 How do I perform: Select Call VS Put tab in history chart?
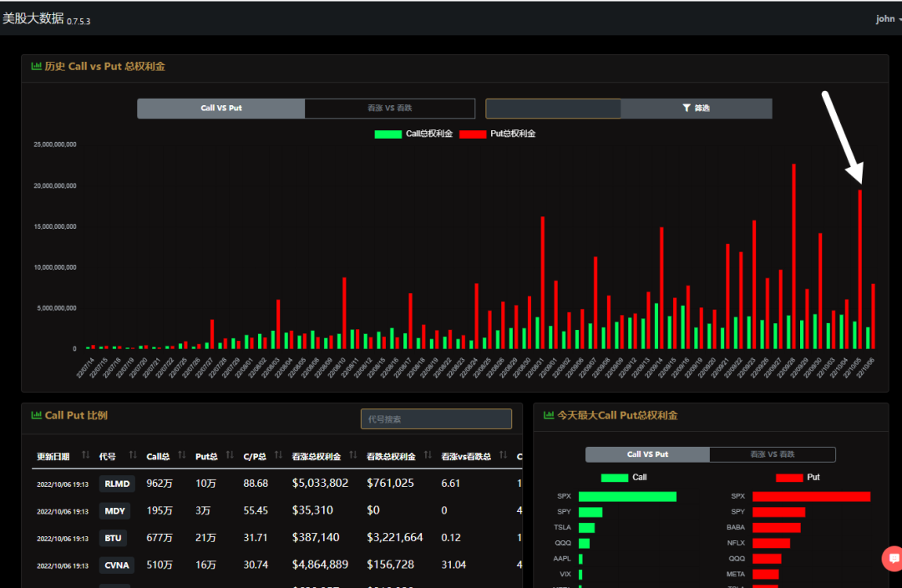coord(220,109)
